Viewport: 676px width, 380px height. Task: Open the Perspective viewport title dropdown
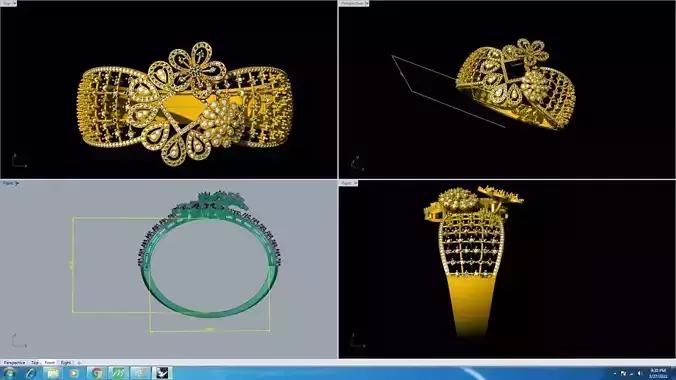tap(366, 3)
